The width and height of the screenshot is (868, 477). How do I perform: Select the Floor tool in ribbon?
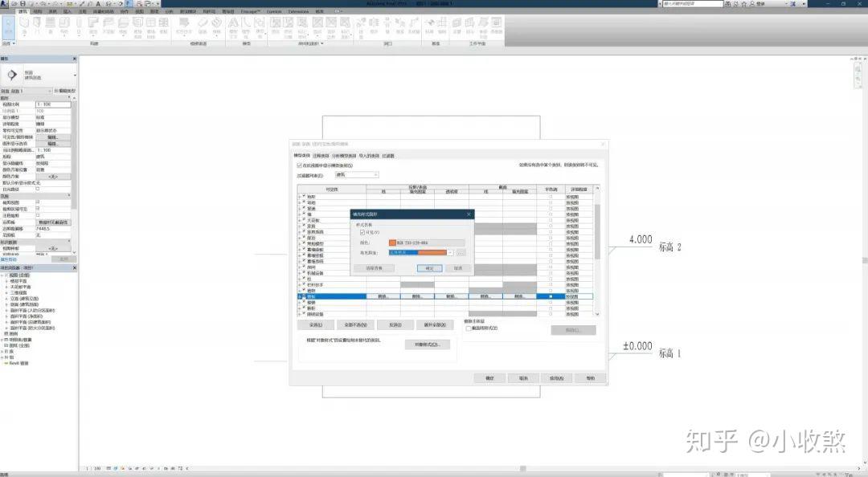pos(123,26)
